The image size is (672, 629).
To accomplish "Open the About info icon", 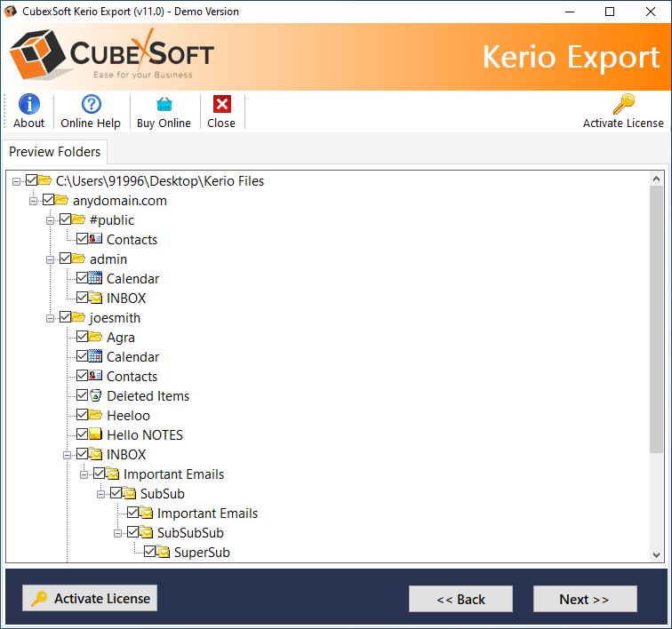I will (x=29, y=104).
